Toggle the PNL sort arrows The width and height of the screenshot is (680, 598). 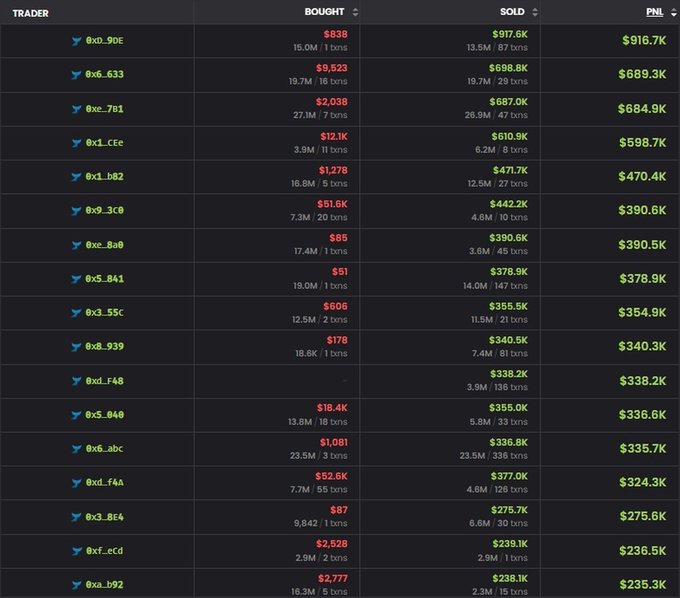(673, 12)
